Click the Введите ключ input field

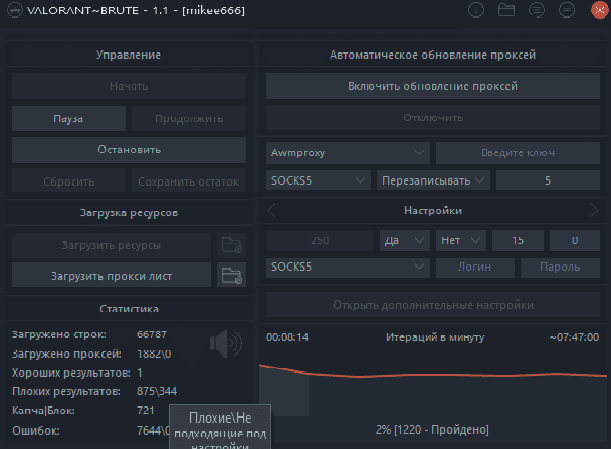518,153
